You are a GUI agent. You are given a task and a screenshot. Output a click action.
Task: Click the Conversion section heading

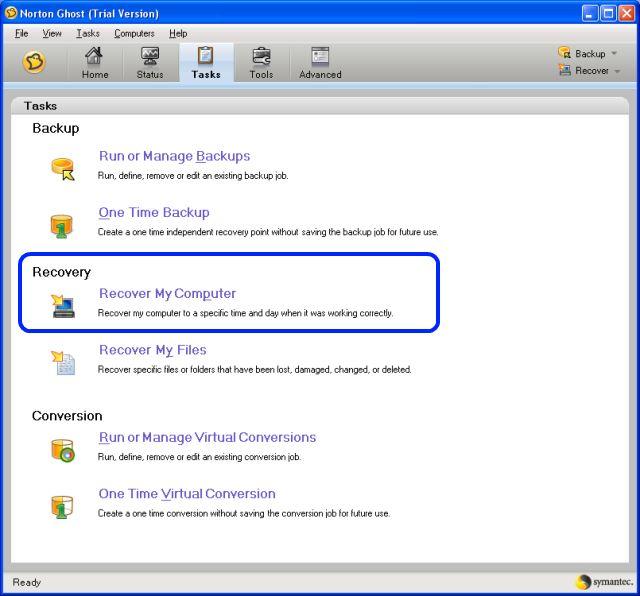(67, 416)
